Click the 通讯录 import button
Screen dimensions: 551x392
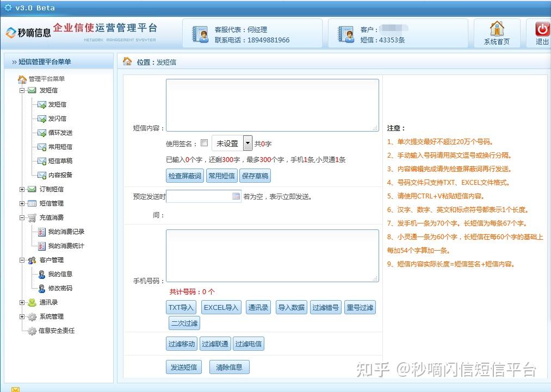(258, 307)
